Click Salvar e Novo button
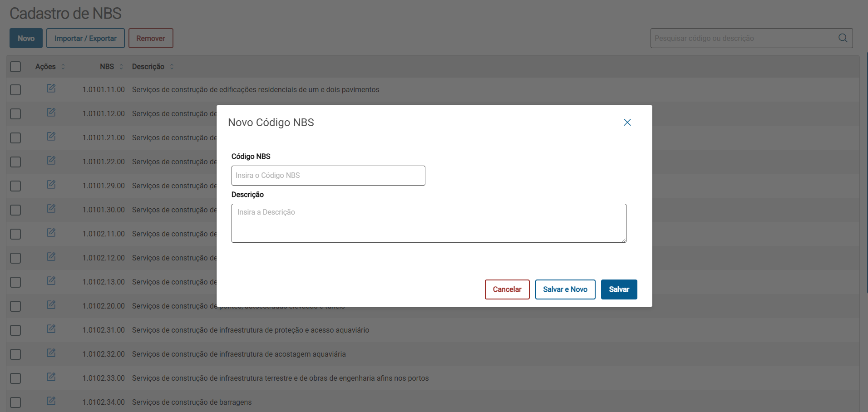This screenshot has width=868, height=412. 565,289
